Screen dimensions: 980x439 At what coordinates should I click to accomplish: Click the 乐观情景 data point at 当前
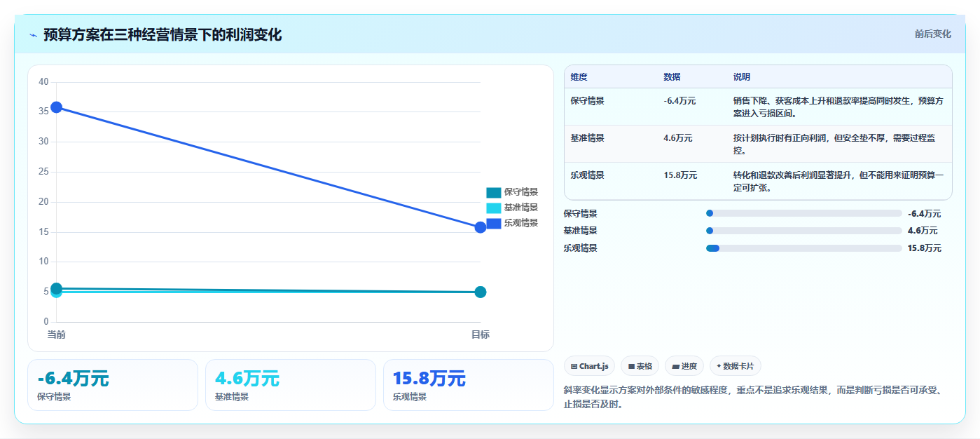[56, 107]
